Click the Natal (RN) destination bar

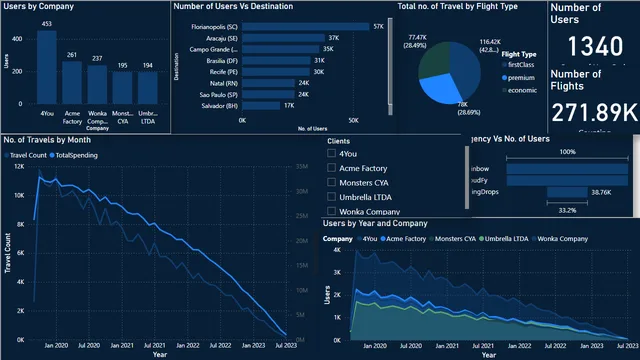pos(268,83)
